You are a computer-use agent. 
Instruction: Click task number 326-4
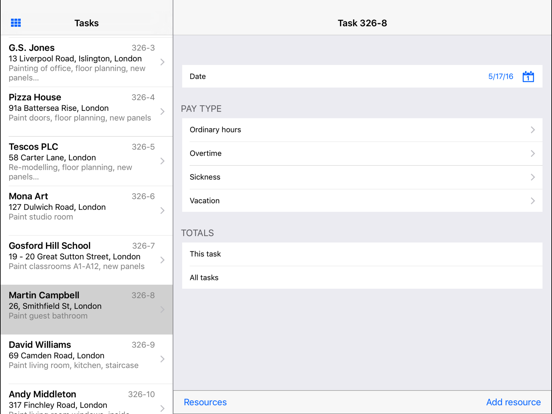pos(143,97)
